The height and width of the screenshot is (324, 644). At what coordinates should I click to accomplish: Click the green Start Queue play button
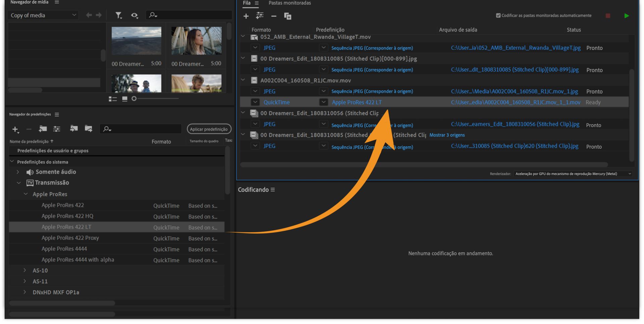(x=626, y=16)
